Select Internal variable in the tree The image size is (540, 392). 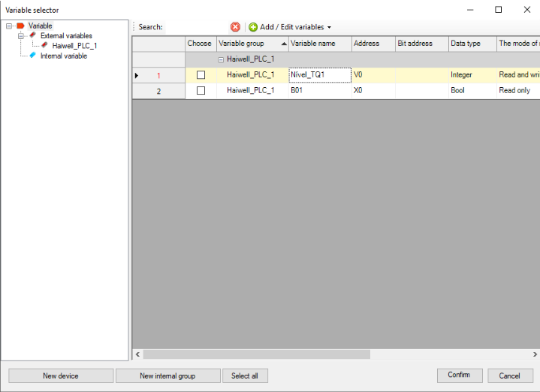coord(63,56)
